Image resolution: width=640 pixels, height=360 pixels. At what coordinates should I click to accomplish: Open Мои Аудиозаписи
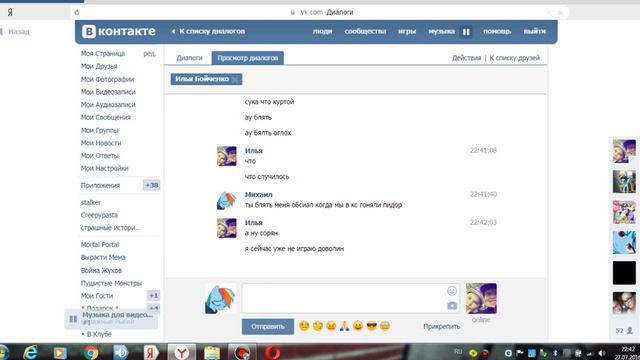click(x=108, y=104)
